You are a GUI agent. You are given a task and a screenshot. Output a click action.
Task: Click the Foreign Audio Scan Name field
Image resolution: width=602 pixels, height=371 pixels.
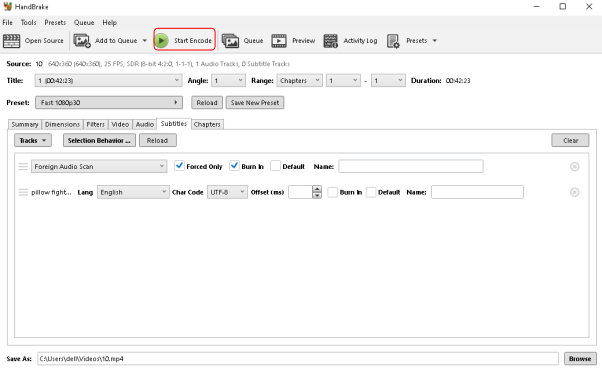click(x=411, y=166)
